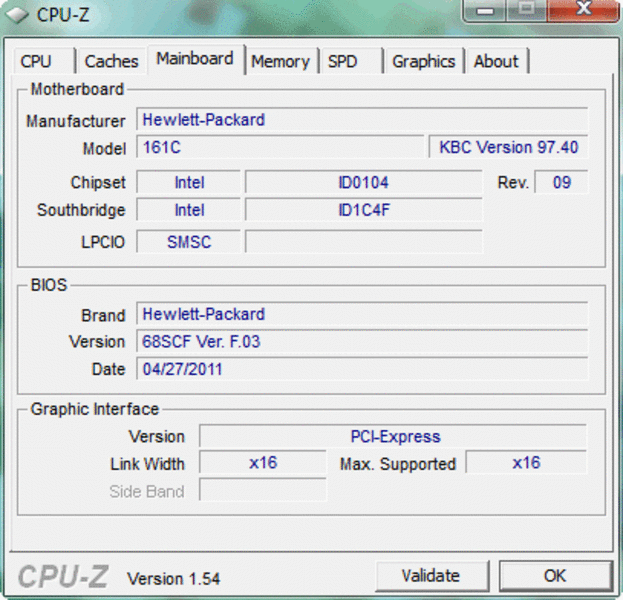This screenshot has height=600, width=623.
Task: Select the Mainboard tab
Action: (195, 59)
